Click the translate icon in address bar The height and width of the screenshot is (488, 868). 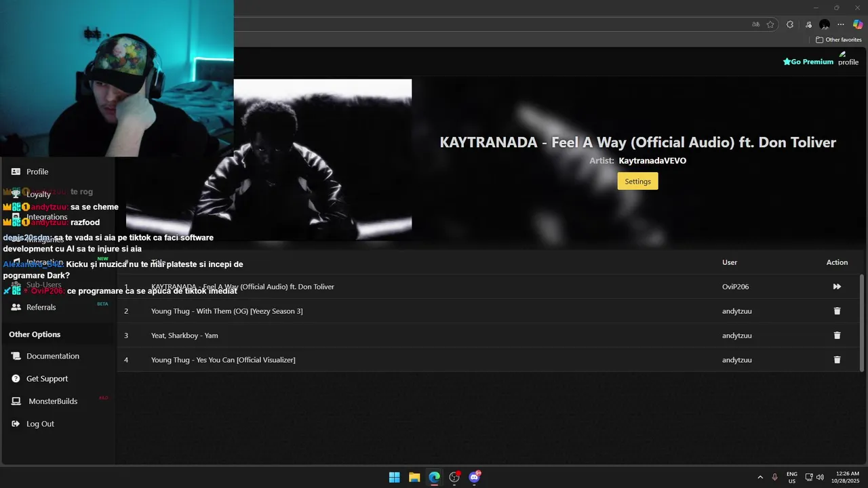[756, 24]
